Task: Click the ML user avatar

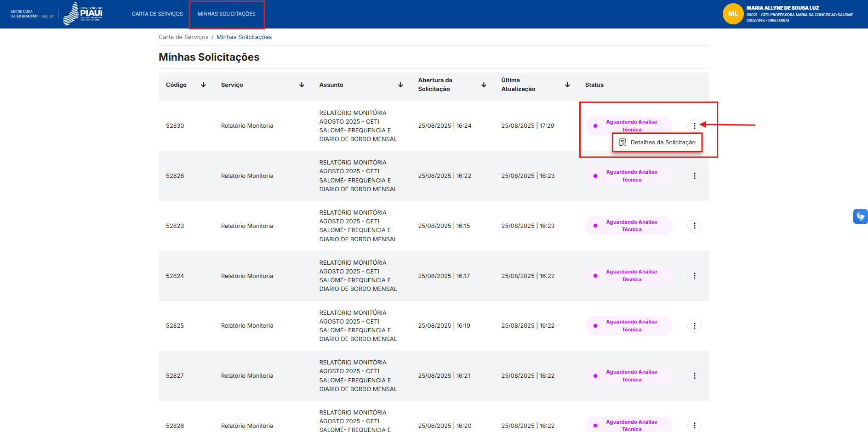Action: coord(733,14)
